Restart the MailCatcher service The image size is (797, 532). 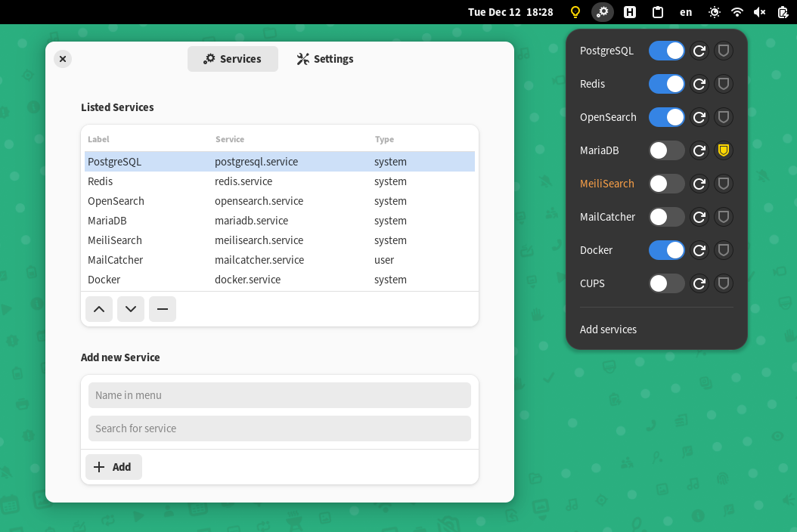(699, 217)
